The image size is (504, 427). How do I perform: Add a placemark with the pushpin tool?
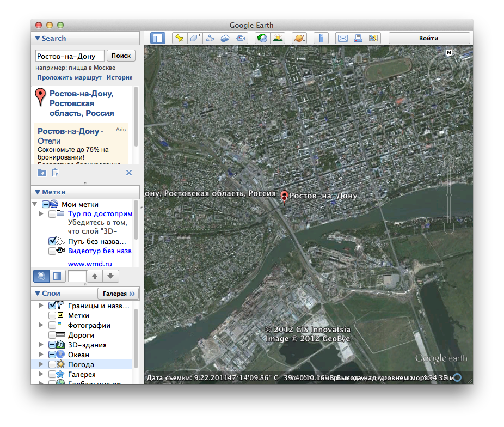pyautogui.click(x=180, y=38)
